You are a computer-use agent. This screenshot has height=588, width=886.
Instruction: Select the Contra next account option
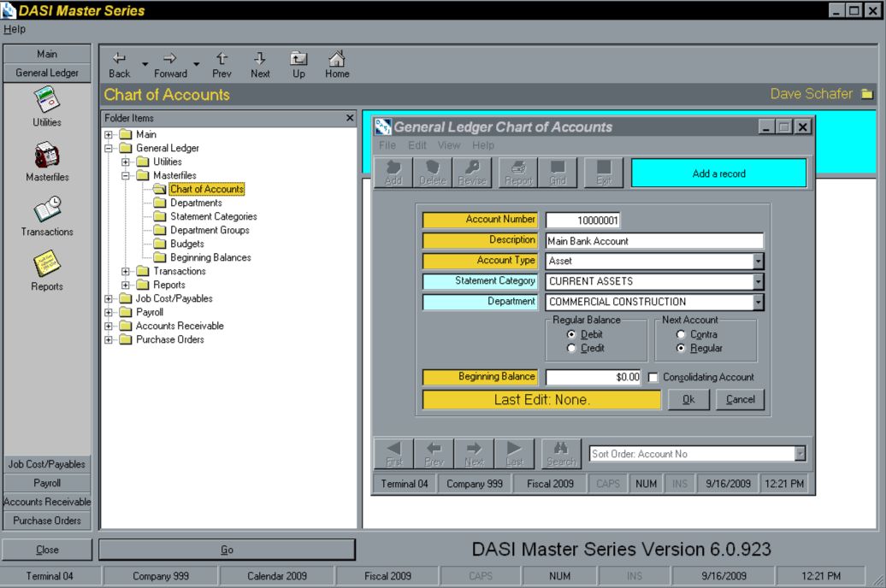pyautogui.click(x=681, y=334)
